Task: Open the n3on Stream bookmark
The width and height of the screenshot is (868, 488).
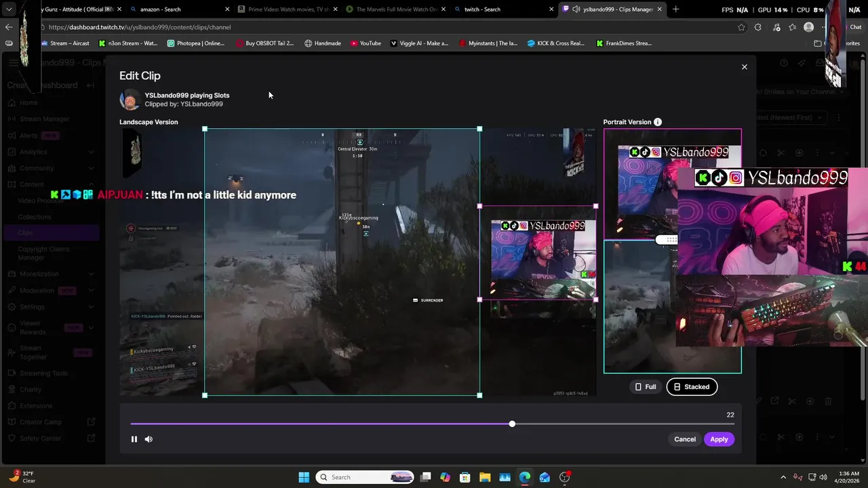Action: click(128, 43)
